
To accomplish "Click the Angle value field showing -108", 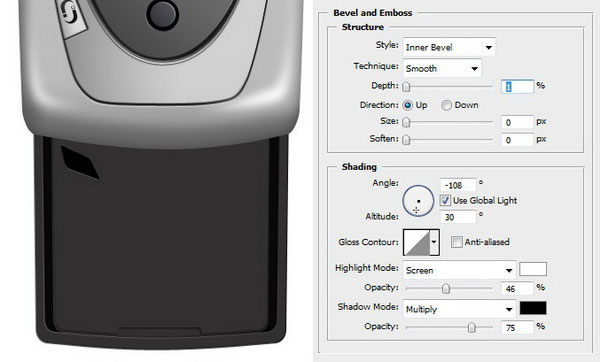I will (458, 185).
